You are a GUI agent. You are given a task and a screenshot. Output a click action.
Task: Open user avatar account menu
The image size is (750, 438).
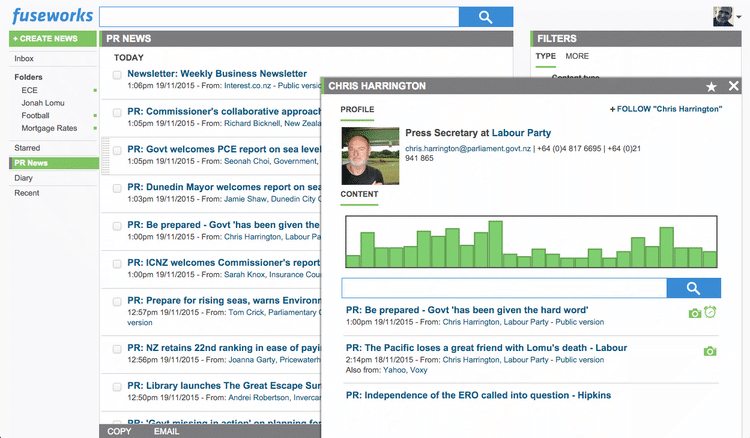(x=727, y=16)
